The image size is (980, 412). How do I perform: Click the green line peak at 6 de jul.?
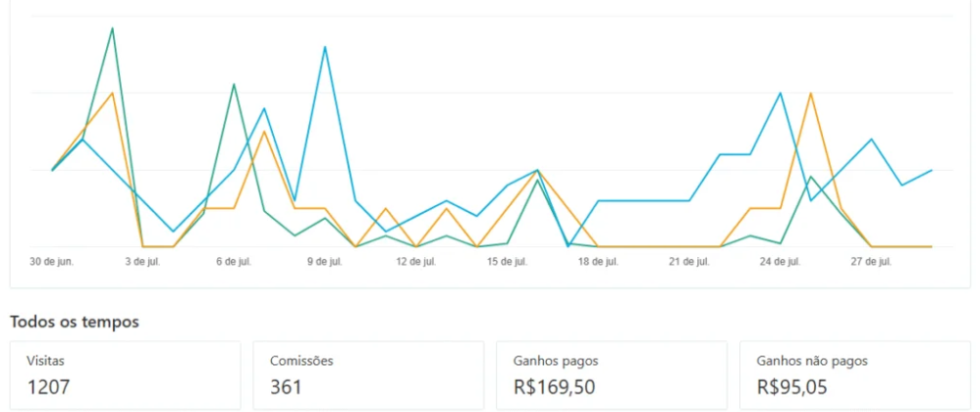[234, 84]
